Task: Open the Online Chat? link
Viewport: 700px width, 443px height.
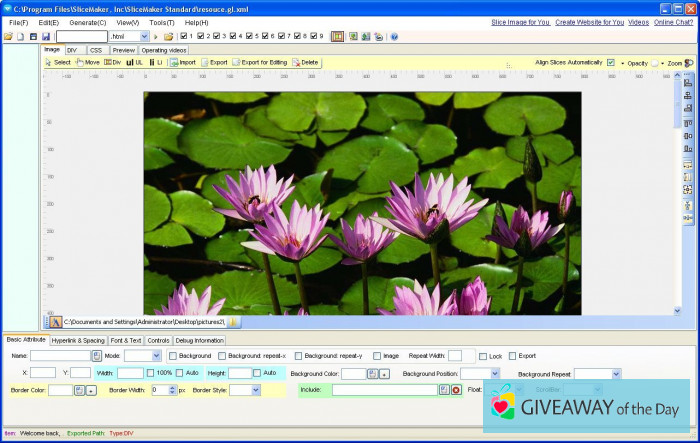Action: tap(675, 22)
